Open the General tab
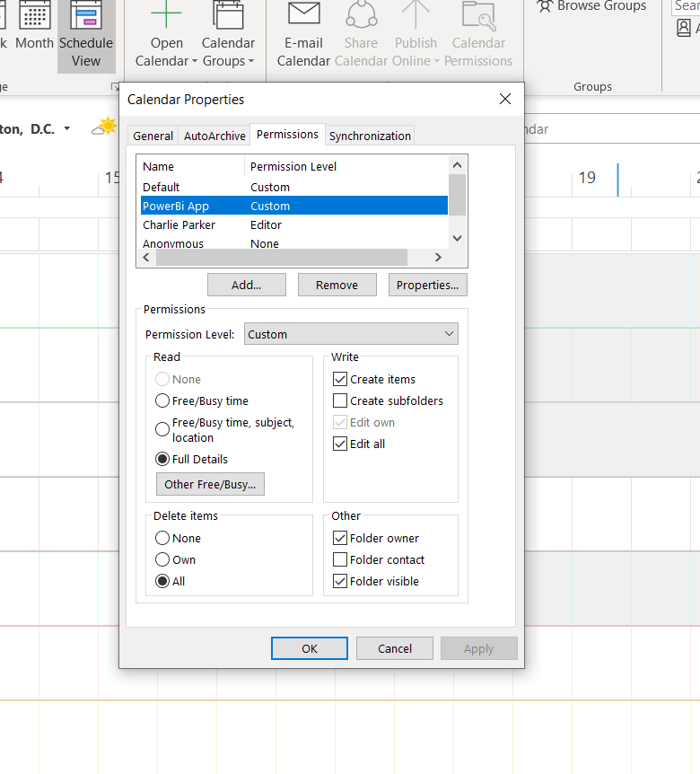This screenshot has width=700, height=774. pyautogui.click(x=153, y=136)
